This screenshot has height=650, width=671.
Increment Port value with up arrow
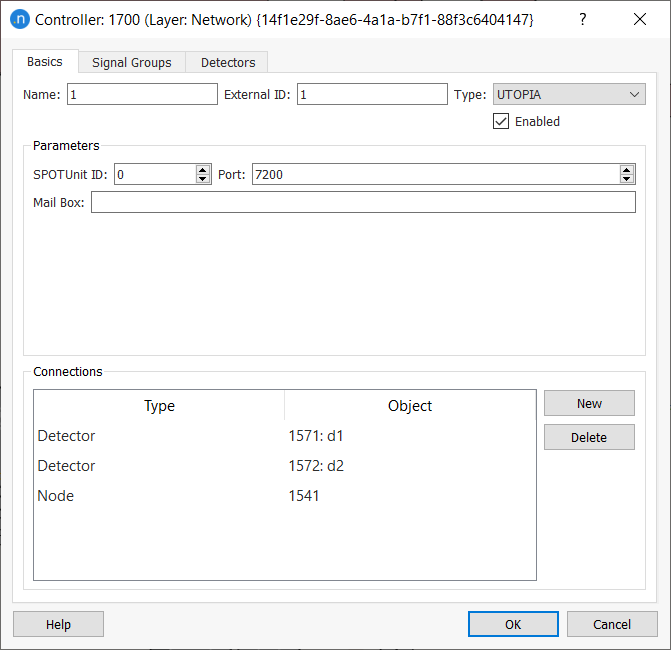(627, 170)
